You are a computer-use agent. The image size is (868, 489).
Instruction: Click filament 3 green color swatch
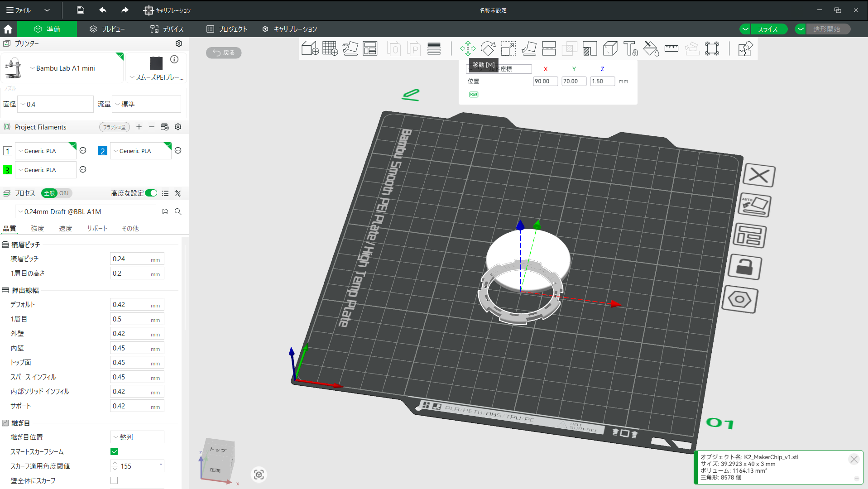pos(8,170)
